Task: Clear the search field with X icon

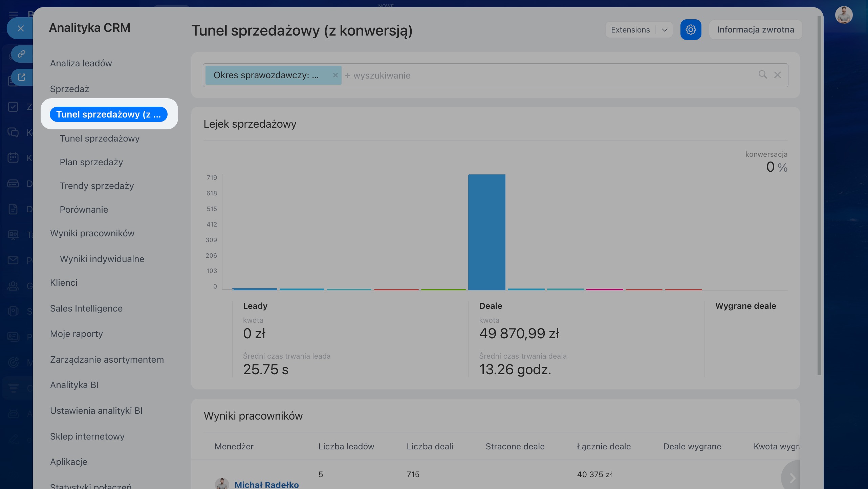Action: (778, 75)
